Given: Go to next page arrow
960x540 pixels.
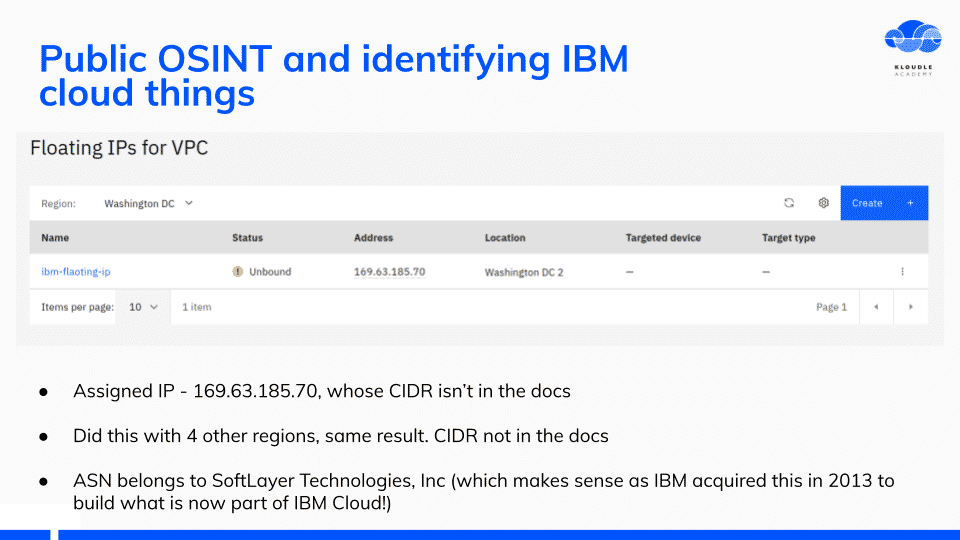Looking at the screenshot, I should pyautogui.click(x=910, y=307).
